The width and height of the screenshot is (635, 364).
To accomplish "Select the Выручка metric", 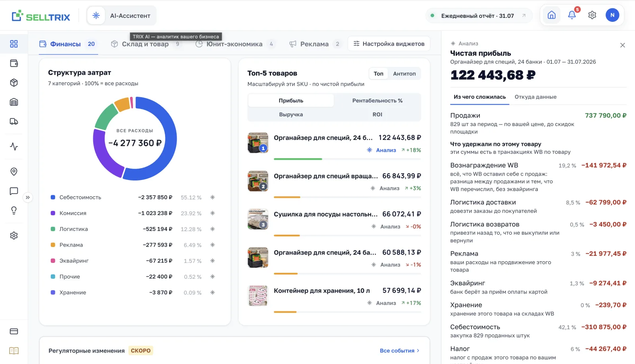I will click(291, 115).
